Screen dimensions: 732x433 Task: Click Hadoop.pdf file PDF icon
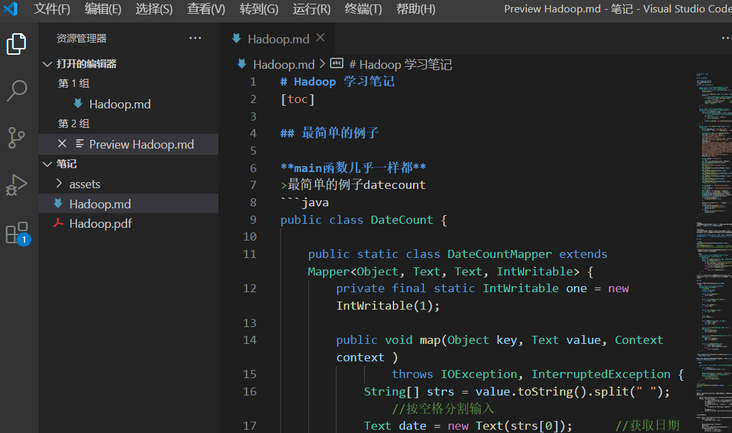click(58, 223)
